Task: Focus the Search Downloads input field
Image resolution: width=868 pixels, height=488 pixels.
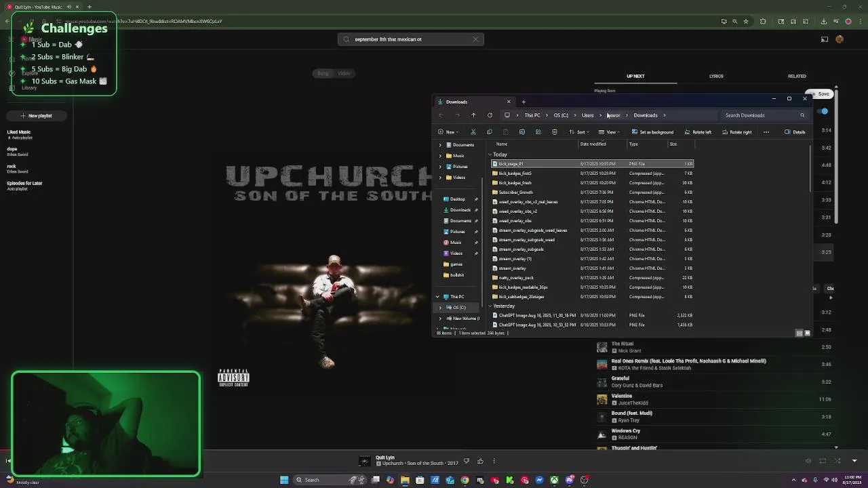Action: tap(764, 115)
